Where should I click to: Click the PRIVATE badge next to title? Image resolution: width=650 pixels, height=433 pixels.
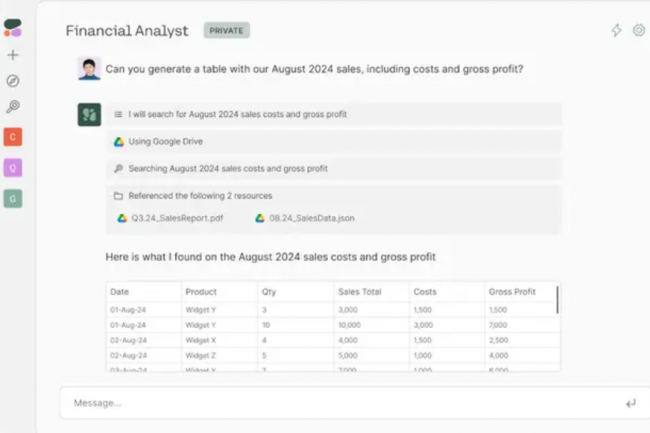click(x=226, y=31)
